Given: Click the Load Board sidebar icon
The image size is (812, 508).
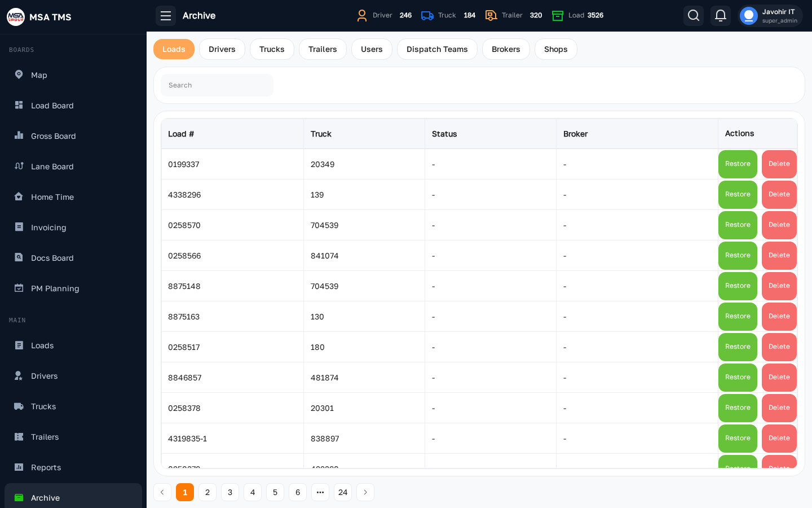Looking at the screenshot, I should [19, 105].
